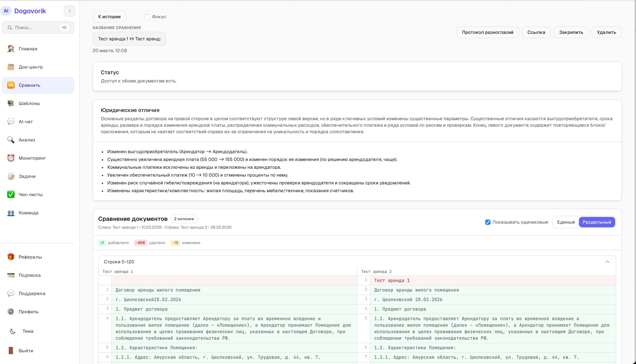Toggle dark mode via Тема moon icon
The width and height of the screenshot is (636, 364).
(x=12, y=331)
